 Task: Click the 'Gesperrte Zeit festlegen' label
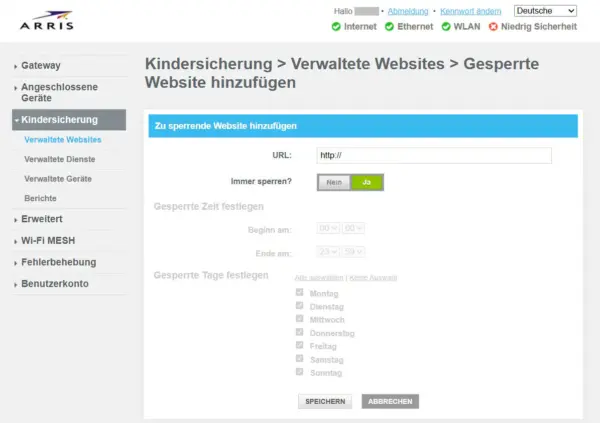209,207
